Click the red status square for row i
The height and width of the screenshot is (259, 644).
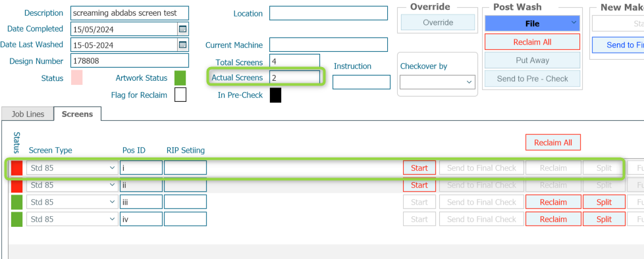pyautogui.click(x=17, y=168)
